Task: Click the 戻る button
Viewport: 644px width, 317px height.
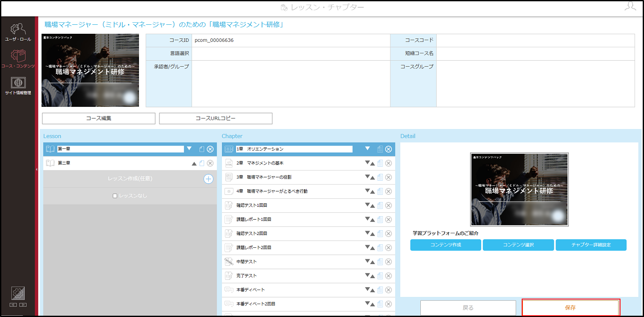Action: point(468,308)
